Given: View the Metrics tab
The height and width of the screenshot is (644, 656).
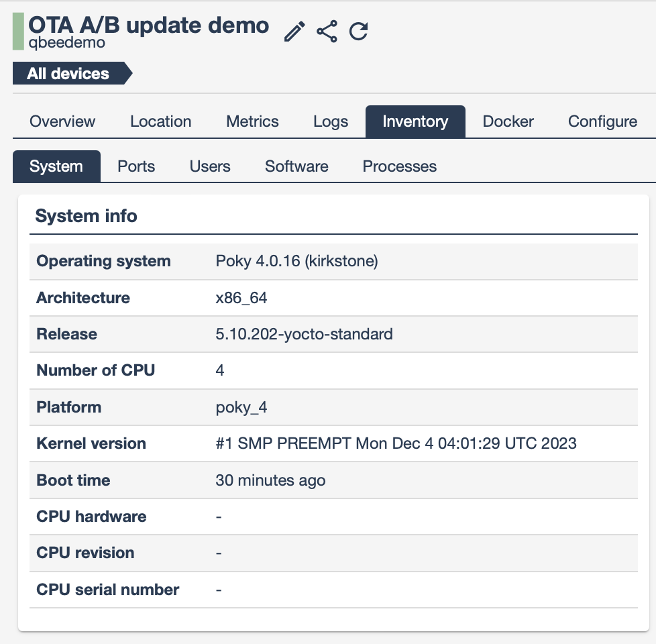Looking at the screenshot, I should click(252, 121).
